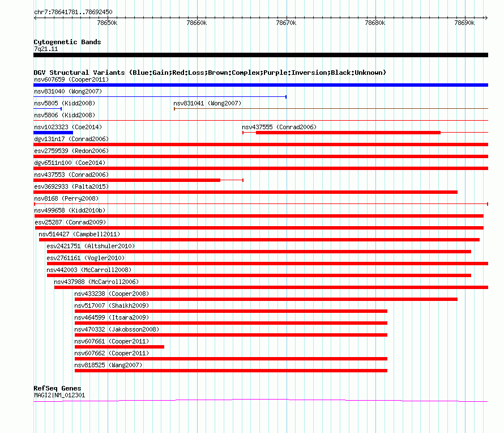Open nsv831040 (Wong2007) variant label
The image size is (504, 433).
pyautogui.click(x=68, y=91)
